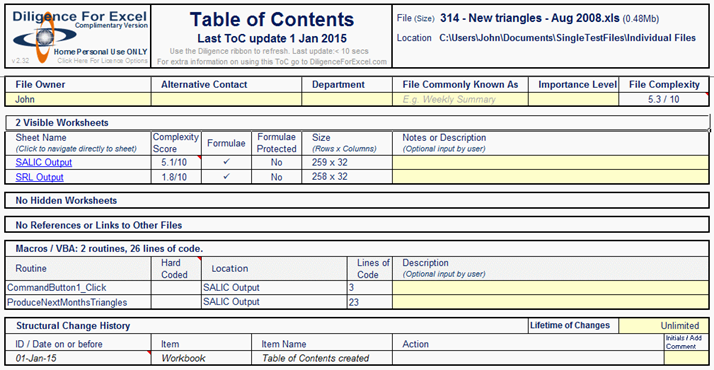Click the SALIC Output formulae checkmark
This screenshot has height=370, width=714.
pos(226,162)
